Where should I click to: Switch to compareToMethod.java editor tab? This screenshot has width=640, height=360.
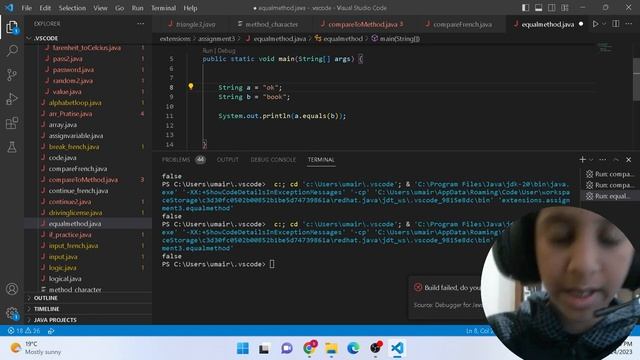click(362, 24)
